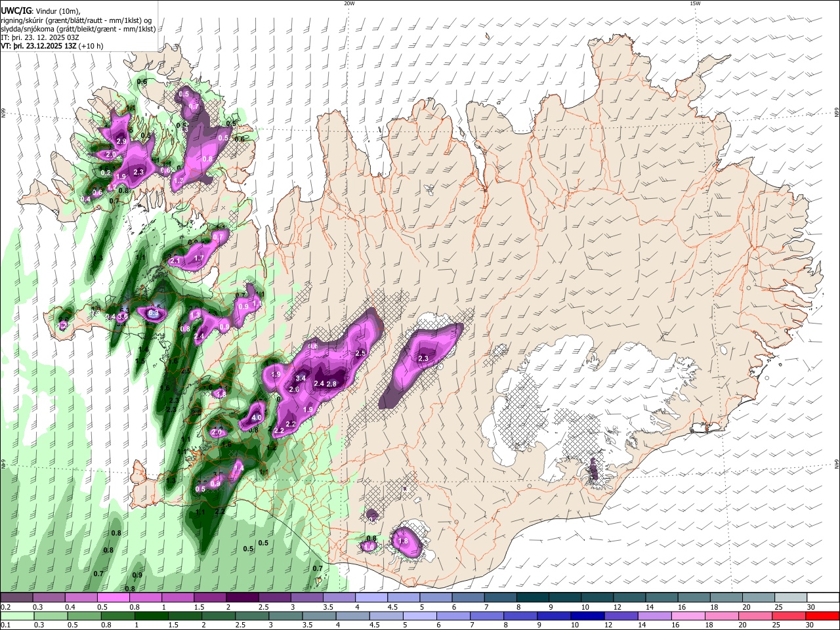Click dark blue rain swatch starting at 10
This screenshot has width=840, height=630.
[x=587, y=616]
